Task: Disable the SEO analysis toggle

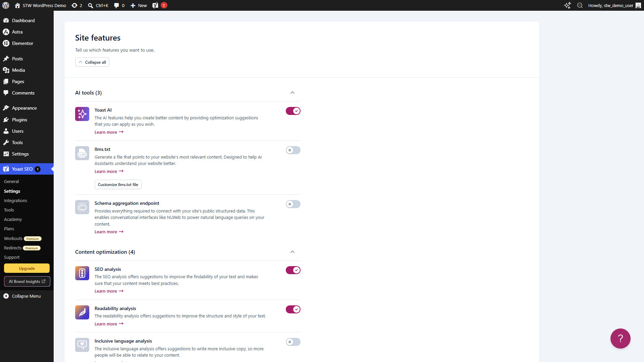Action: tap(293, 270)
